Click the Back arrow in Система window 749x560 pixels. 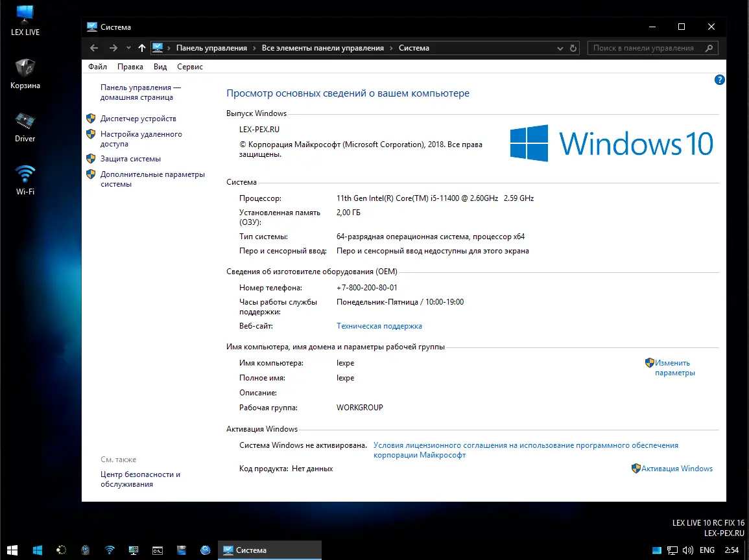pos(94,48)
